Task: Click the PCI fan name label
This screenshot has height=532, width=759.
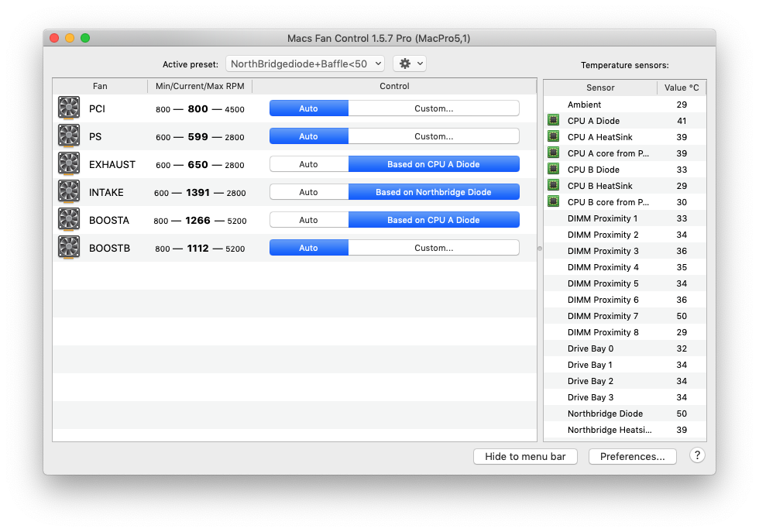Action: pyautogui.click(x=97, y=109)
